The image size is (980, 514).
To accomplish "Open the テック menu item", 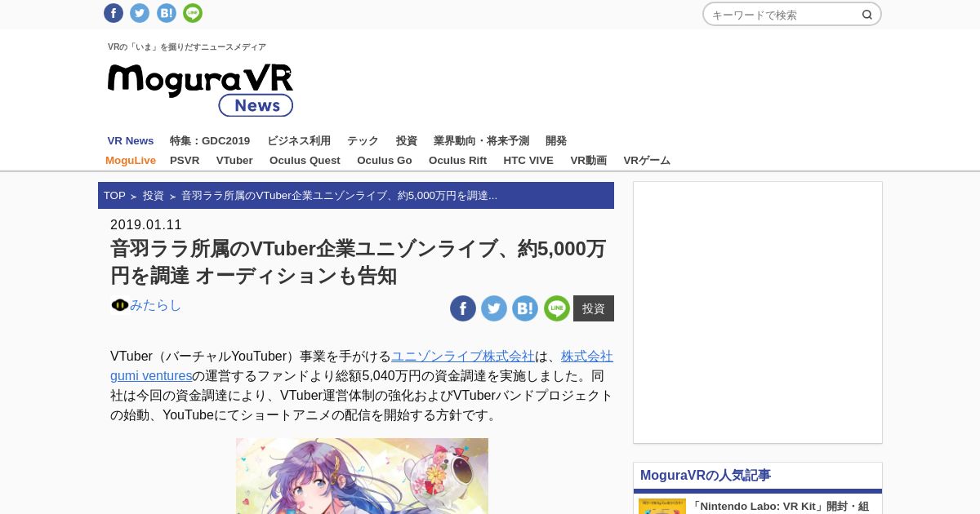I will click(x=363, y=141).
